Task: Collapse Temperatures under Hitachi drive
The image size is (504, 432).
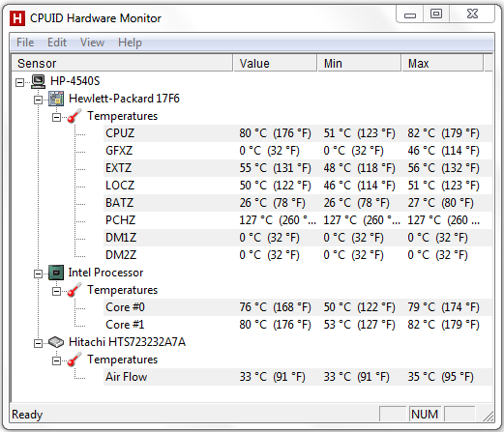Action: click(56, 360)
